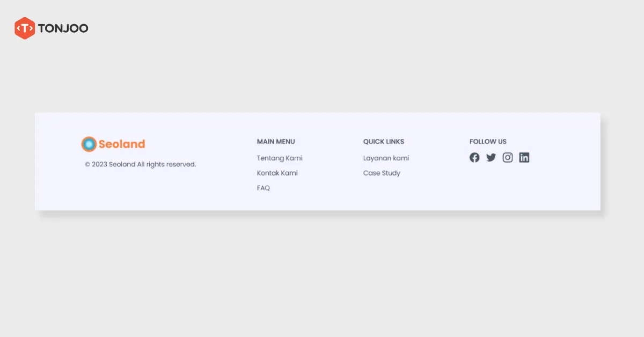Open the Case Study link
Viewport: 644px width, 337px height.
(x=382, y=173)
